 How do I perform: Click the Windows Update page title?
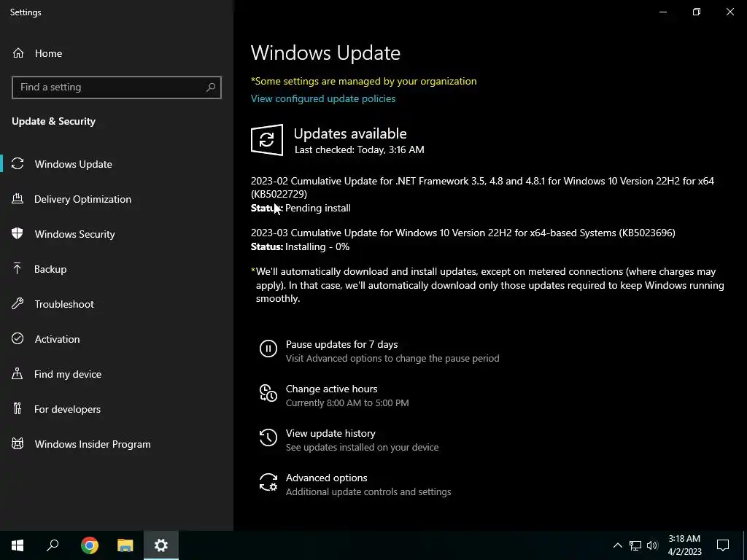(325, 52)
